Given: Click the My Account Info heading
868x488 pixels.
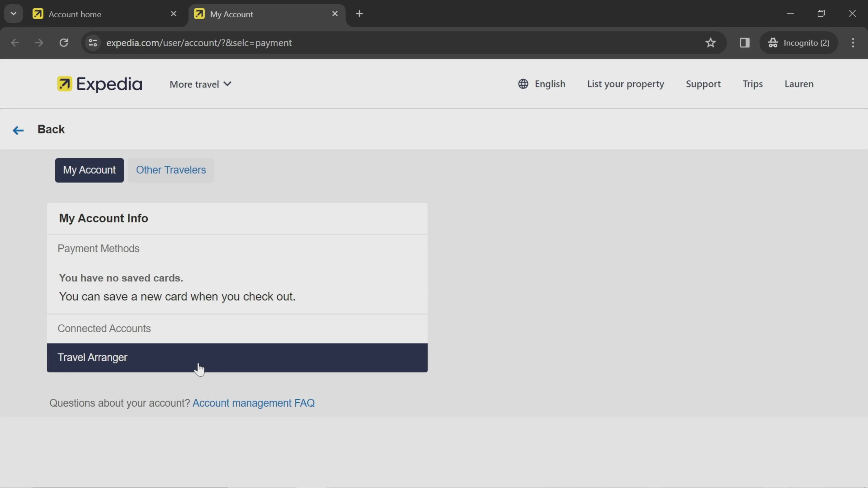Looking at the screenshot, I should click(104, 218).
